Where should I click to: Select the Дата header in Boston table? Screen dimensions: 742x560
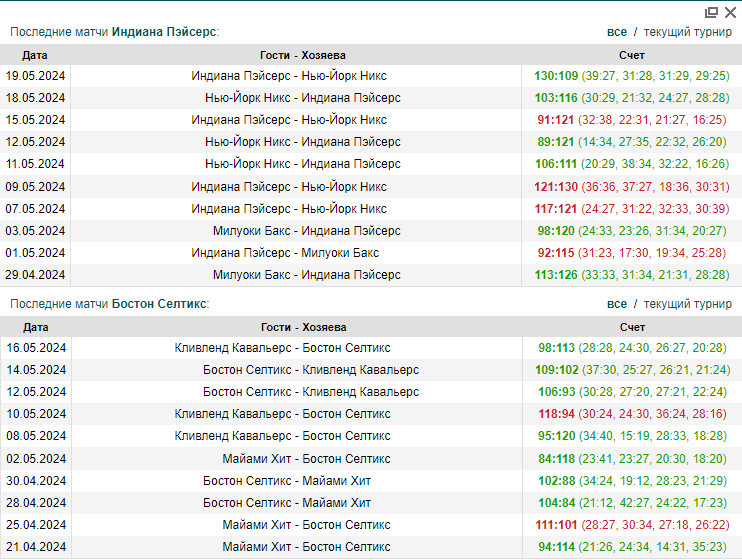[35, 327]
